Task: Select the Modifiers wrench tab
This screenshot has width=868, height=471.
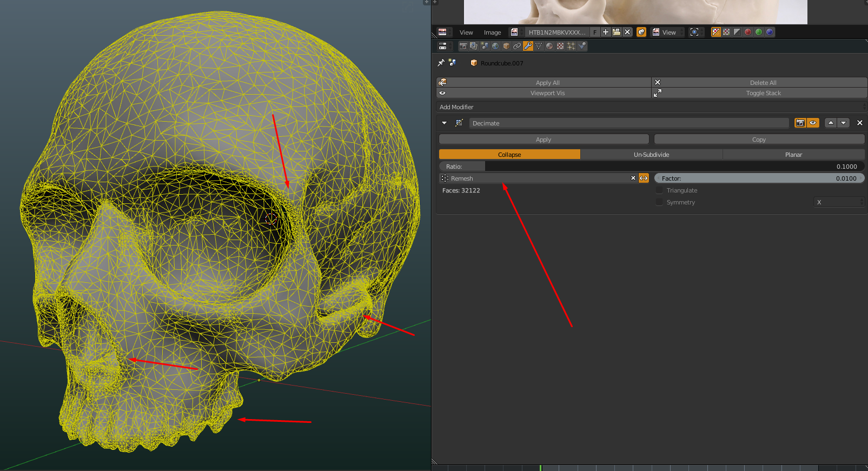Action: coord(528,46)
